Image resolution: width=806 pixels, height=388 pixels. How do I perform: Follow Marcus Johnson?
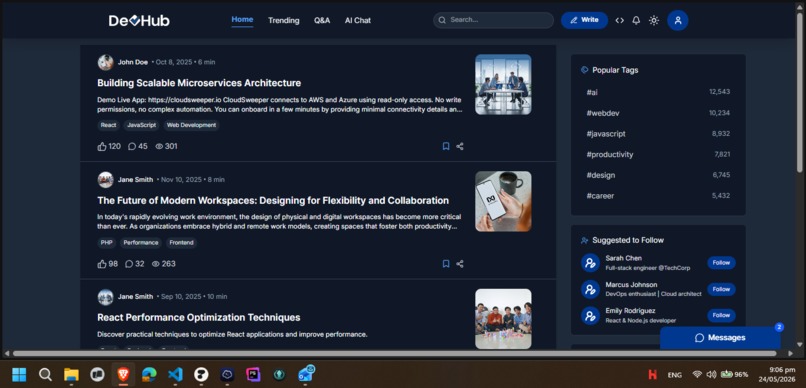click(721, 289)
